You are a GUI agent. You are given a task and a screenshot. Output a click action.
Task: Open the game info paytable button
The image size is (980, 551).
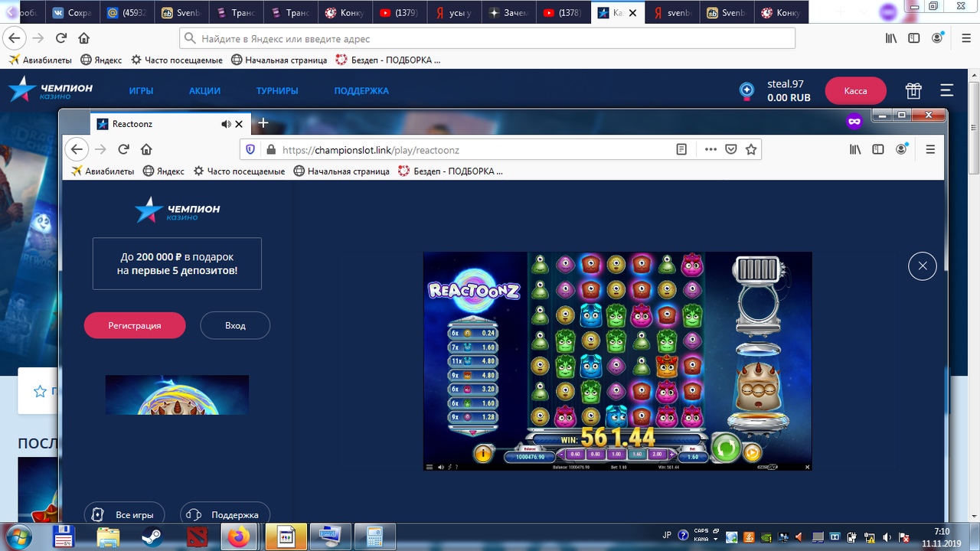483,454
